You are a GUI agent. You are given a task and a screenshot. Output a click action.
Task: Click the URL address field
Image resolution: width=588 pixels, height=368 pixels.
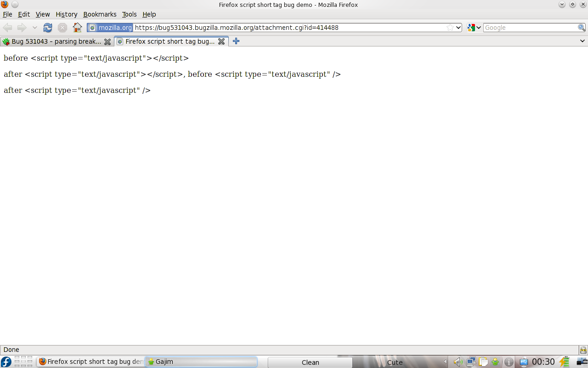289,28
